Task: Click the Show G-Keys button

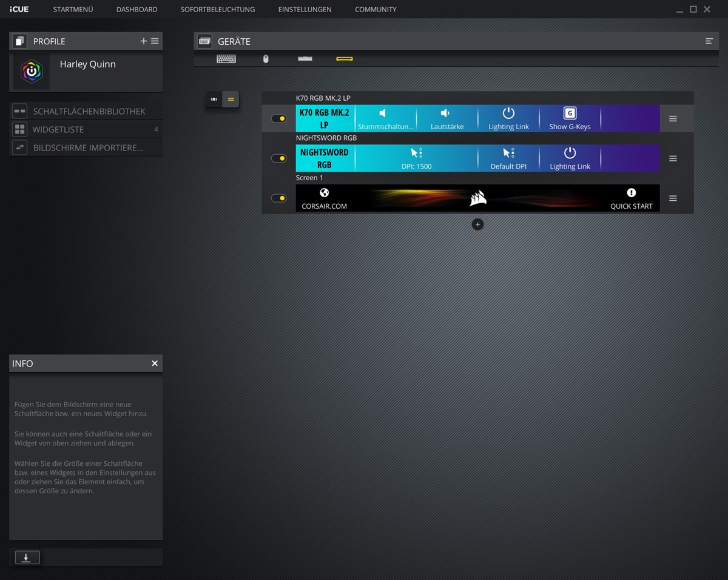Action: [570, 118]
